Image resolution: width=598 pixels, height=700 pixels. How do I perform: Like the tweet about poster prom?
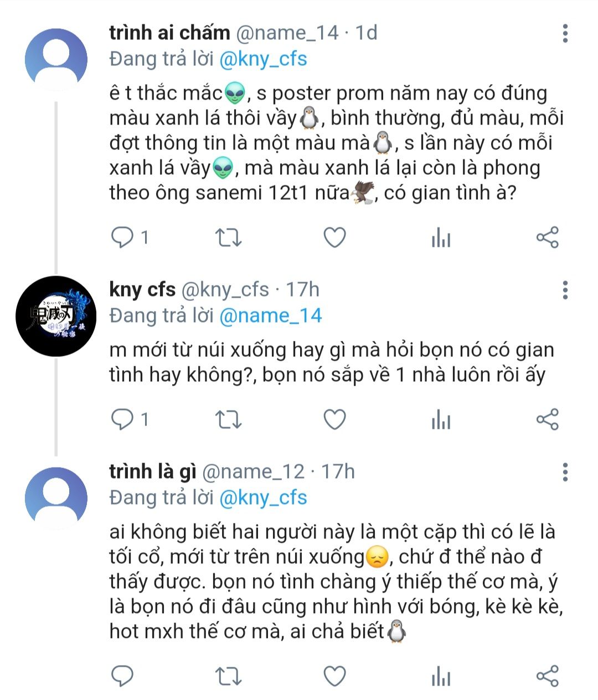click(334, 238)
